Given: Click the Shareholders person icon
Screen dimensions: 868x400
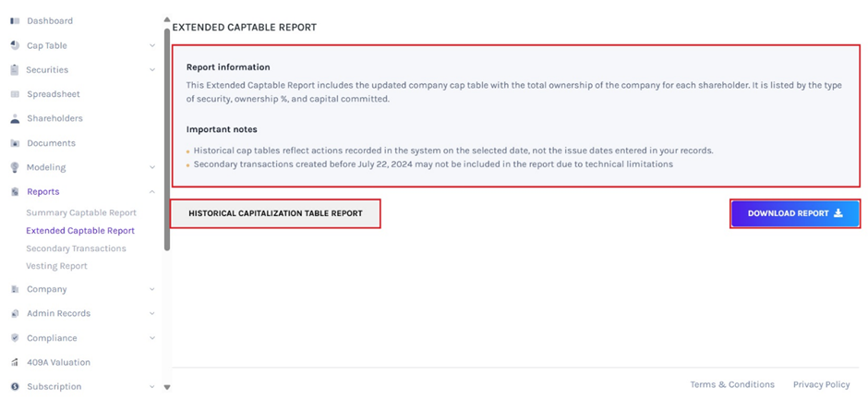Looking at the screenshot, I should tap(15, 118).
